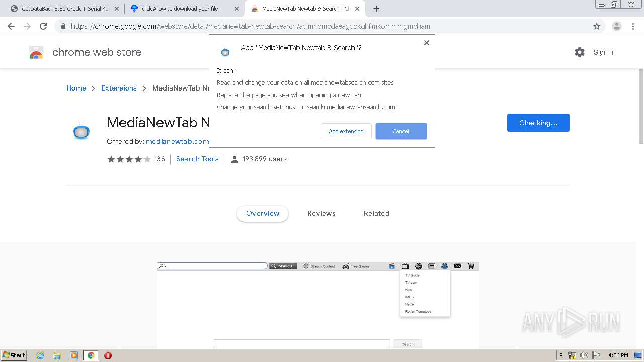Open Internet Explorer from taskbar
Viewport: 644px width, 362px height.
click(40, 355)
